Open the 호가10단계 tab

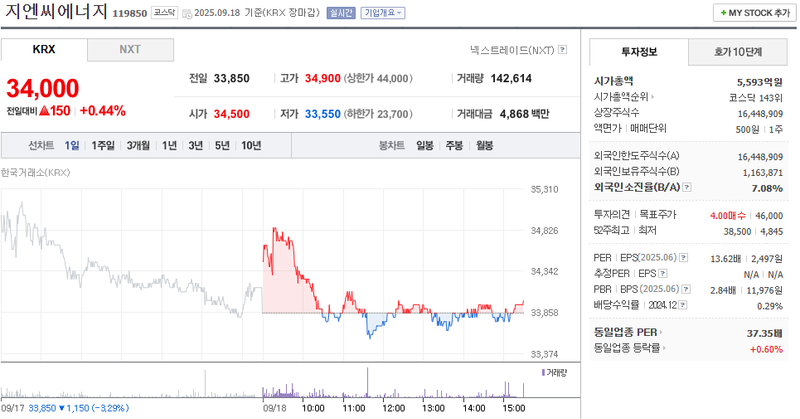[738, 52]
